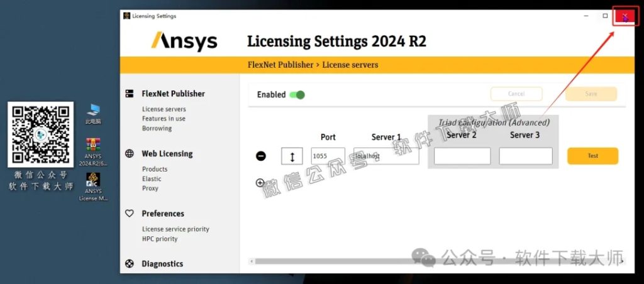This screenshot has height=284, width=644.
Task: Click the Triad configuration (Advanced) label
Action: 494,123
